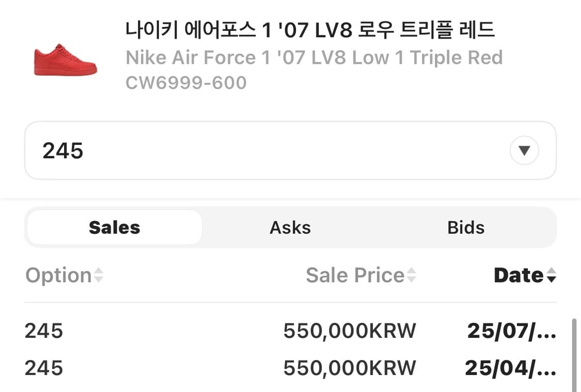
Task: Select the Sales tab
Action: tap(114, 227)
